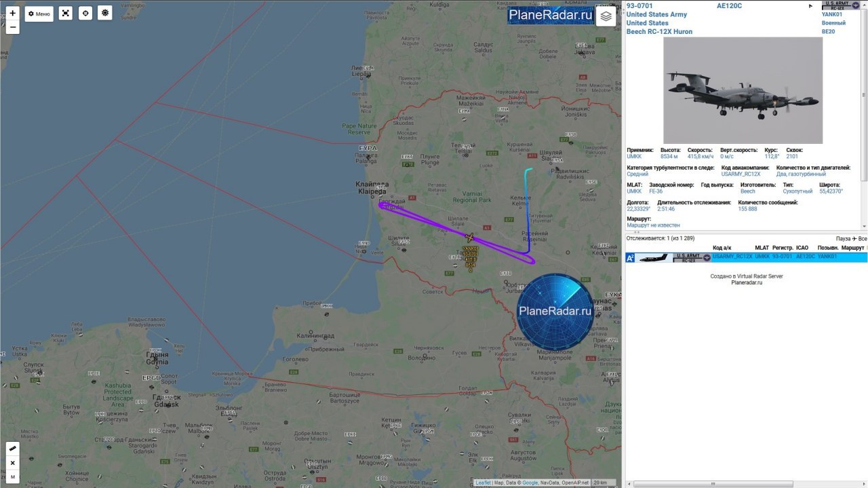Zoom out with the minus button
The width and height of the screenshot is (868, 488).
(x=12, y=26)
